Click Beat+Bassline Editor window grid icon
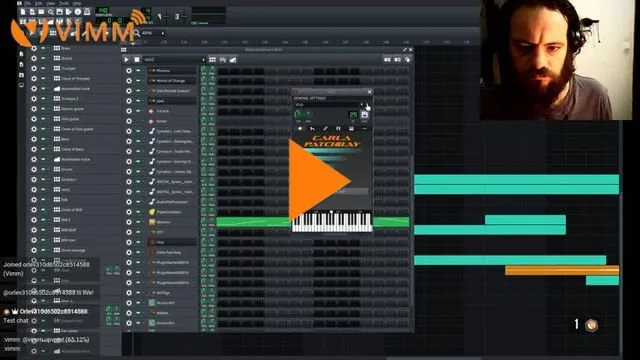The image size is (640, 360). click(124, 50)
